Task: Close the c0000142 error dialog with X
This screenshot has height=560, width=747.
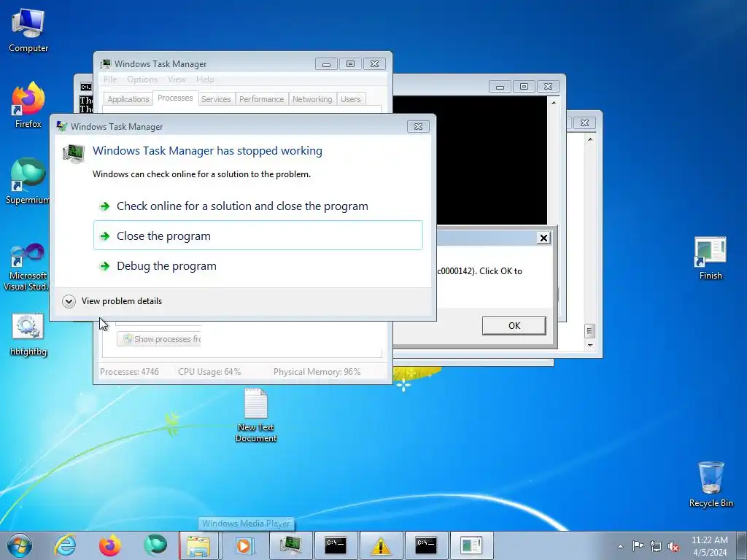Action: point(543,238)
